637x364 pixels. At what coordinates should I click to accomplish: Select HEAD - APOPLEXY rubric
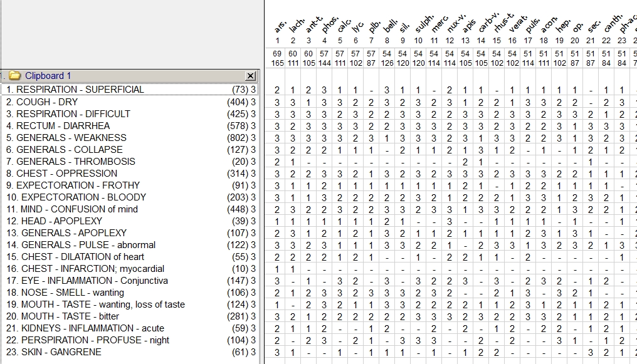(x=130, y=221)
